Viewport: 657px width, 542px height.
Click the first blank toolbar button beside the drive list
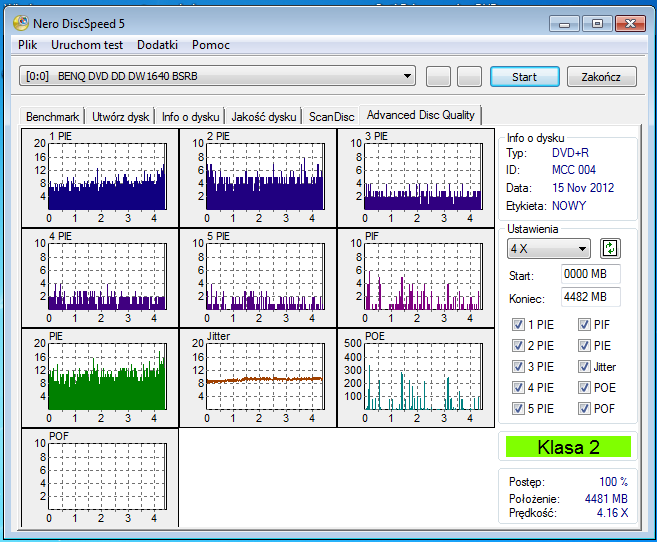point(438,77)
